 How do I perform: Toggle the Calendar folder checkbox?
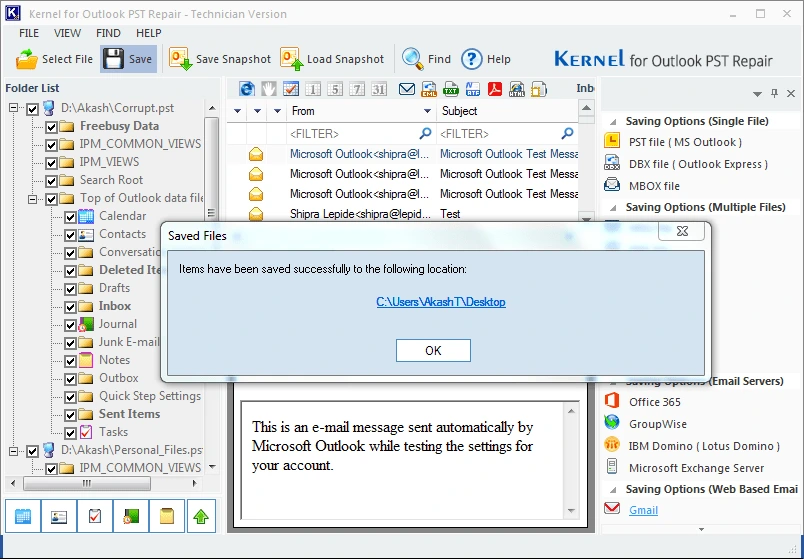point(70,216)
